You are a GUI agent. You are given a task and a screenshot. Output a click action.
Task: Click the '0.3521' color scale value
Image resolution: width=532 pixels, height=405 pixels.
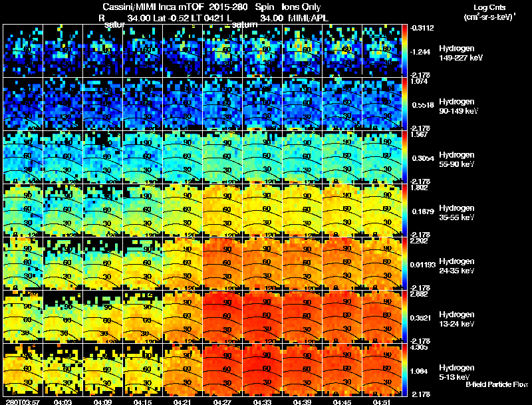(x=420, y=318)
